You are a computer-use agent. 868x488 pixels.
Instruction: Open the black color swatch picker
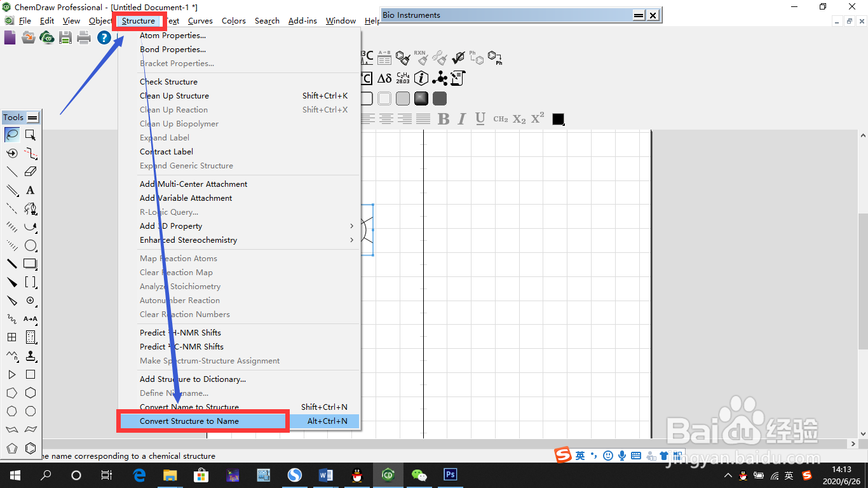click(559, 119)
